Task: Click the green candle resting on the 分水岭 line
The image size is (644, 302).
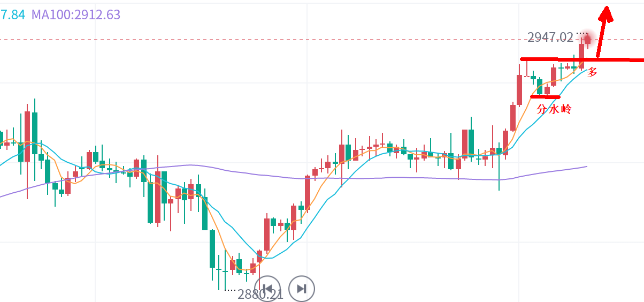Action: pyautogui.click(x=540, y=87)
